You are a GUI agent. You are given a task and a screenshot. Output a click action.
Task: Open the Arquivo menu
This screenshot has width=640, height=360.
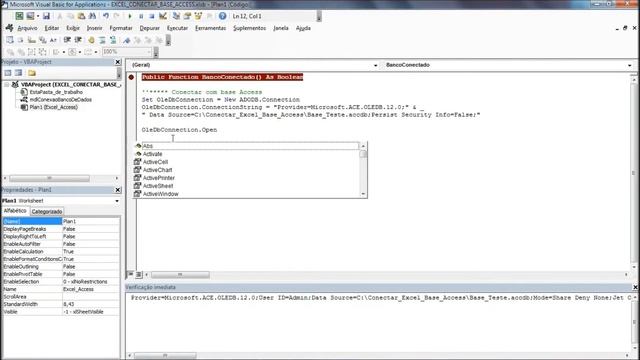click(x=27, y=28)
